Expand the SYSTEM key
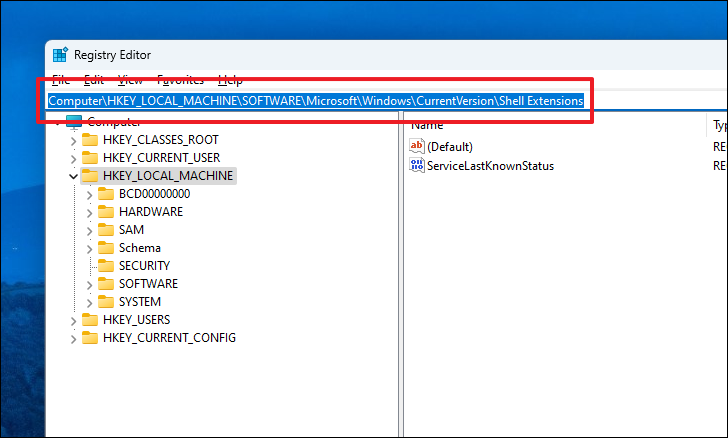This screenshot has width=728, height=438. click(x=90, y=303)
